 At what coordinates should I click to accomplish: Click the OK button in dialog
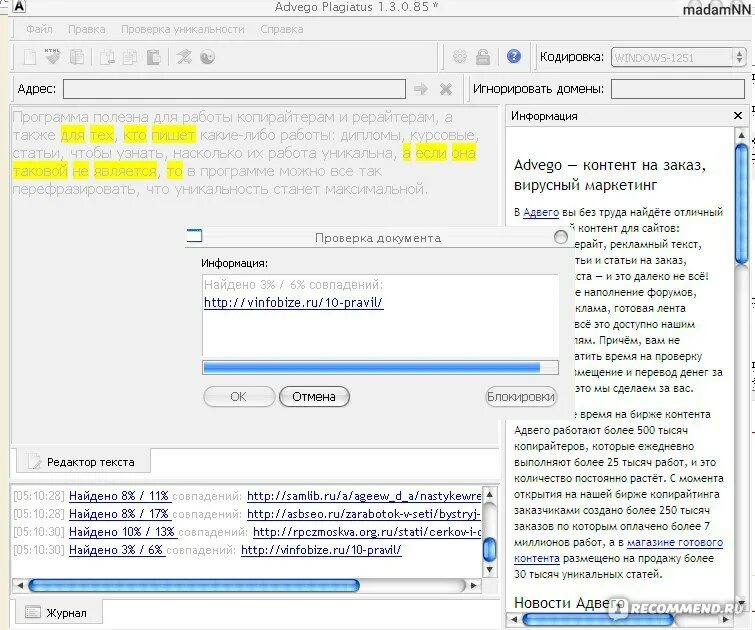[239, 396]
